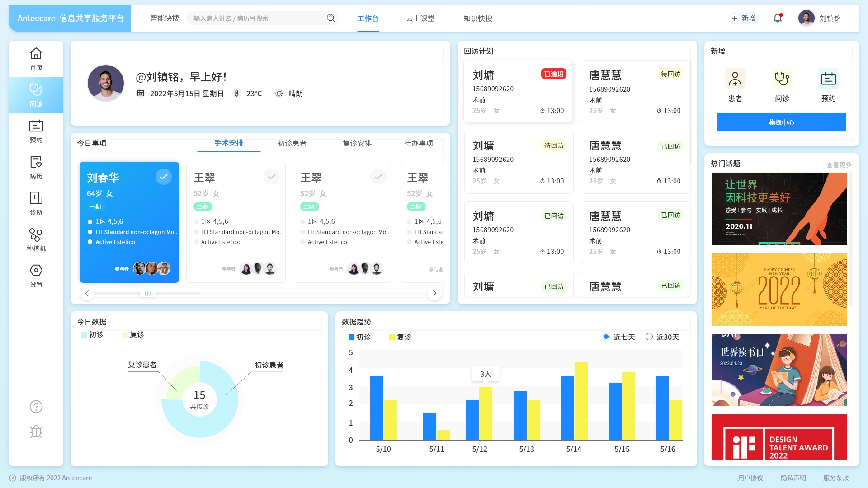This screenshot has height=488, width=868.
Task: Click the search magnifier icon
Action: click(x=330, y=18)
